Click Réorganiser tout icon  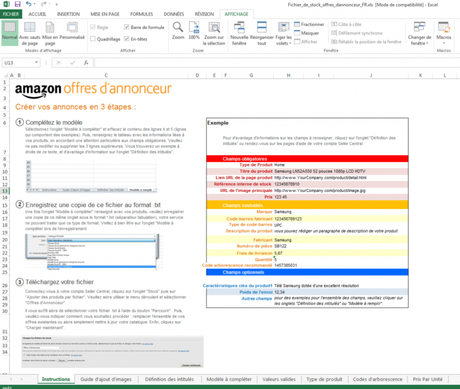(x=262, y=33)
